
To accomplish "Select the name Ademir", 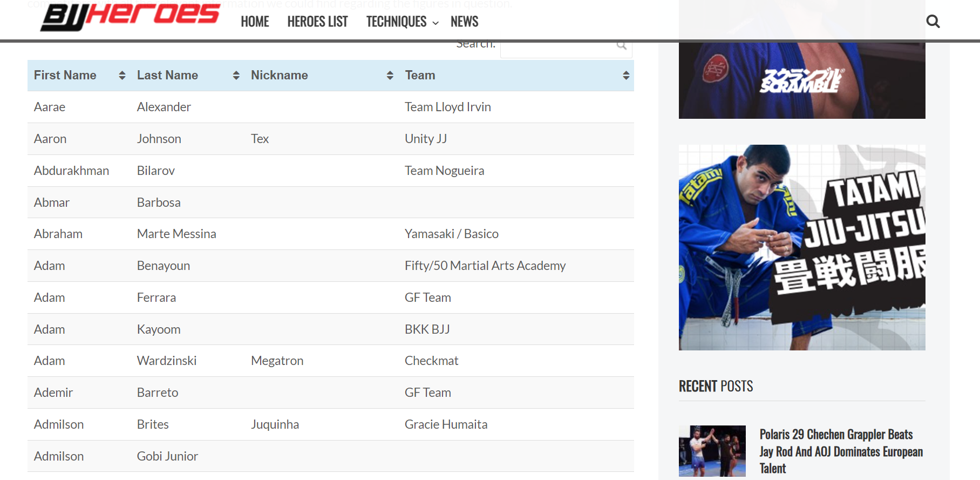I will tap(53, 393).
